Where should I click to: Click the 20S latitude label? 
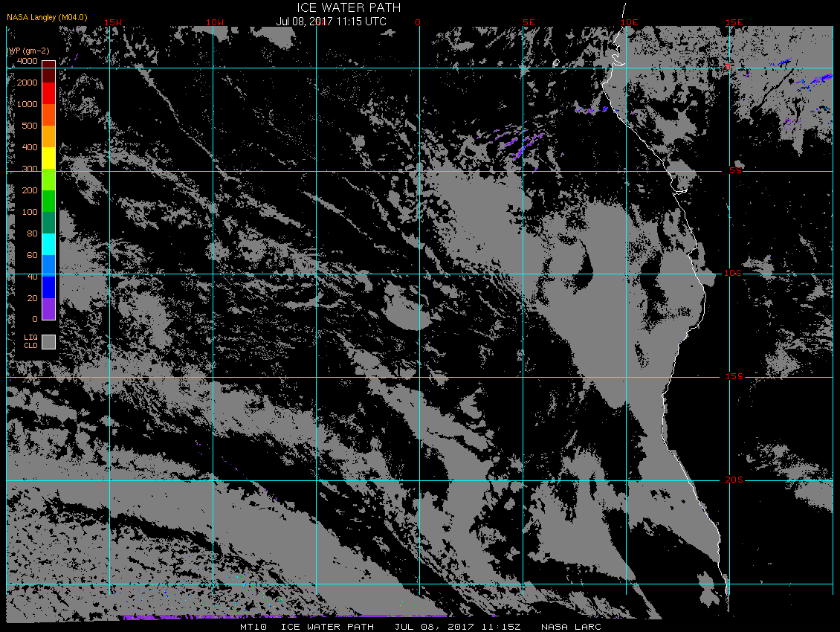tap(734, 480)
